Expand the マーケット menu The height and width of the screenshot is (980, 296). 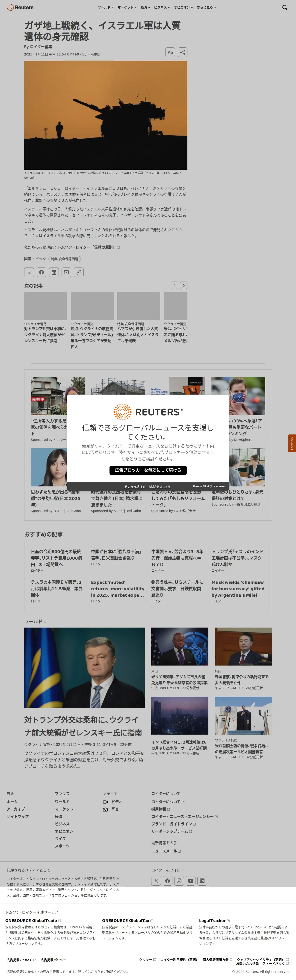127,7
